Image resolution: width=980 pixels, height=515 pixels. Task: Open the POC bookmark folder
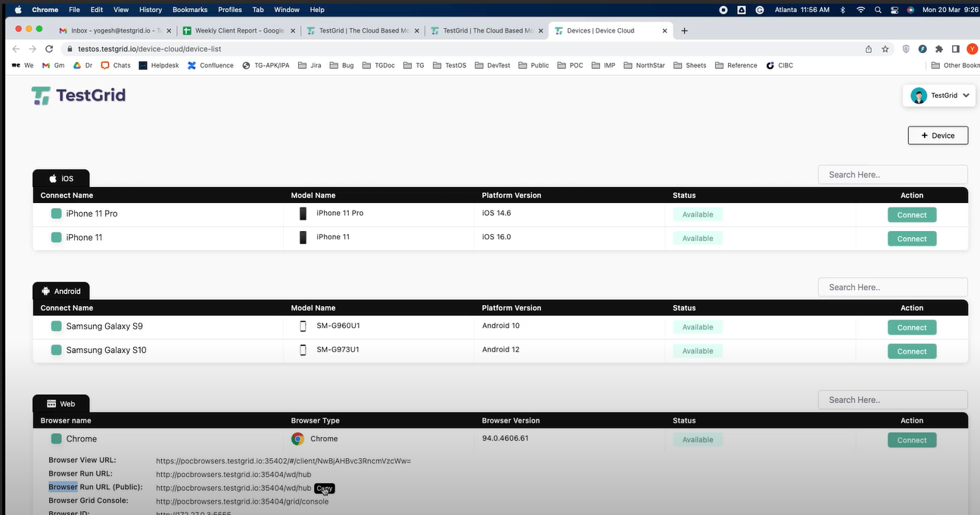click(x=571, y=65)
